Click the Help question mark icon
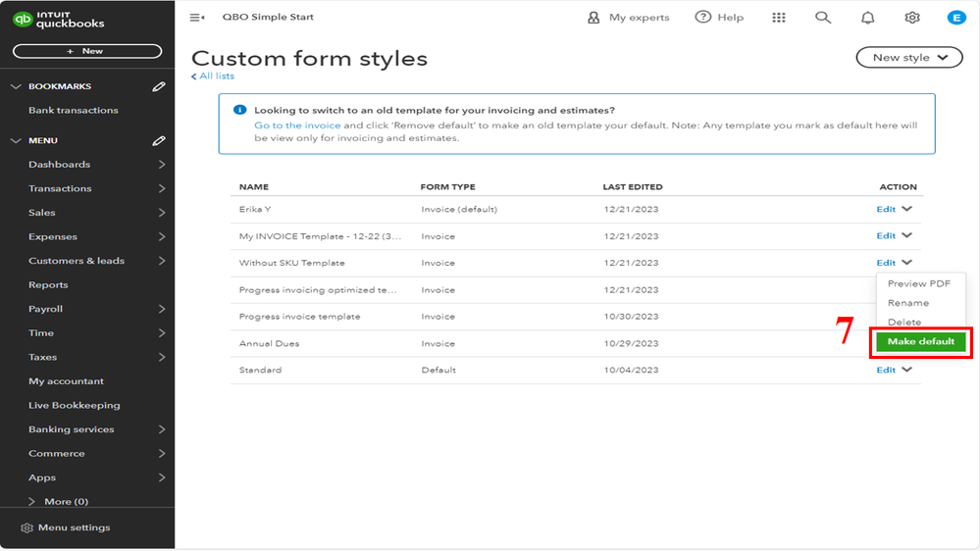The height and width of the screenshot is (551, 980). click(702, 18)
